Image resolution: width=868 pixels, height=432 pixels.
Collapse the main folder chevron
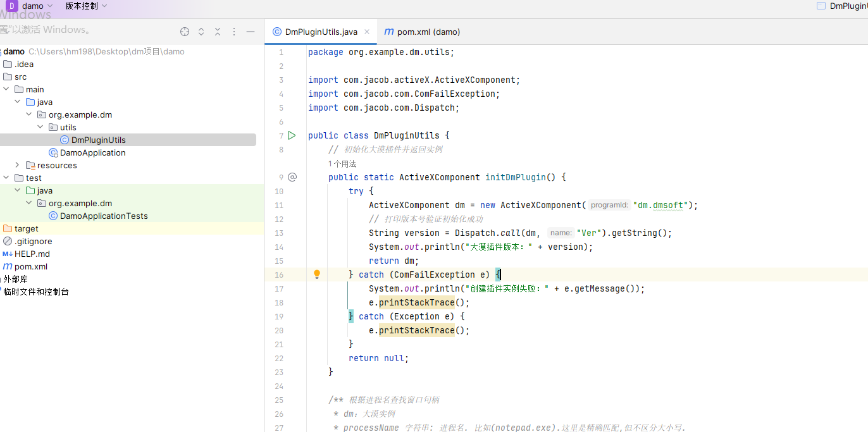click(6, 89)
